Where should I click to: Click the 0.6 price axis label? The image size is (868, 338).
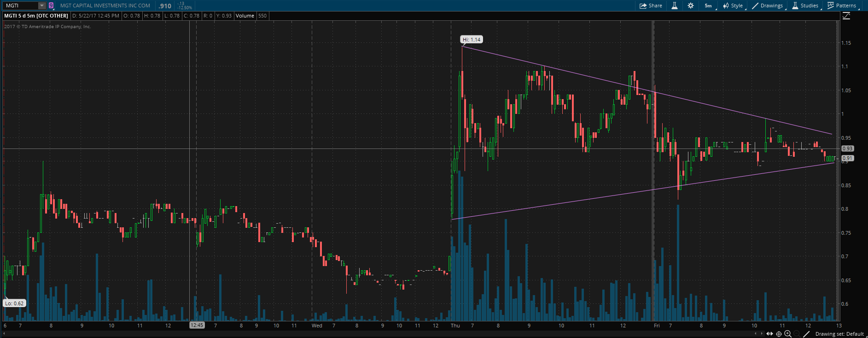click(x=845, y=304)
